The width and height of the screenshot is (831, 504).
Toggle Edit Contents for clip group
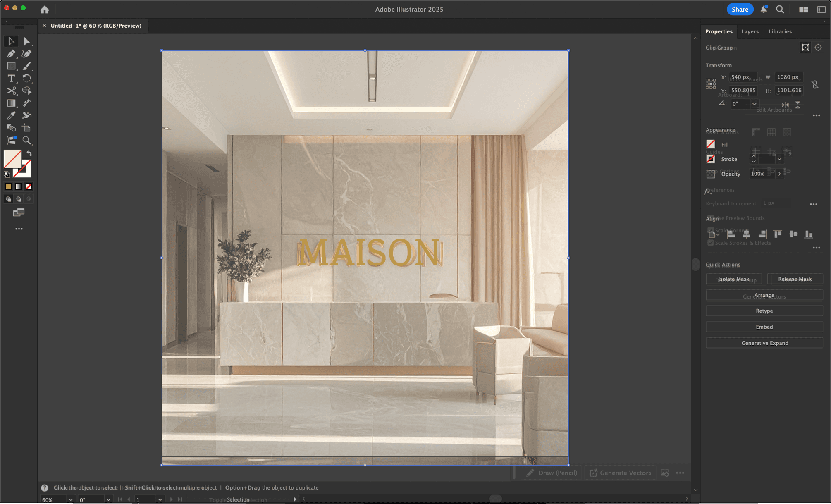click(x=818, y=48)
